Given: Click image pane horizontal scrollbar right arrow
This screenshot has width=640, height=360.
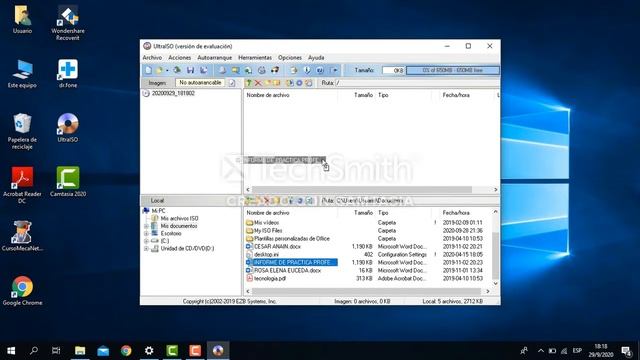Looking at the screenshot, I should [x=496, y=190].
